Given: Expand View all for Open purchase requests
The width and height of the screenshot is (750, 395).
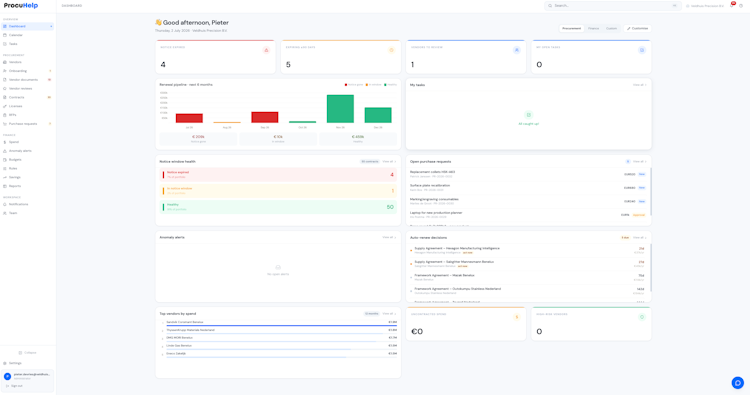Looking at the screenshot, I should click(640, 162).
